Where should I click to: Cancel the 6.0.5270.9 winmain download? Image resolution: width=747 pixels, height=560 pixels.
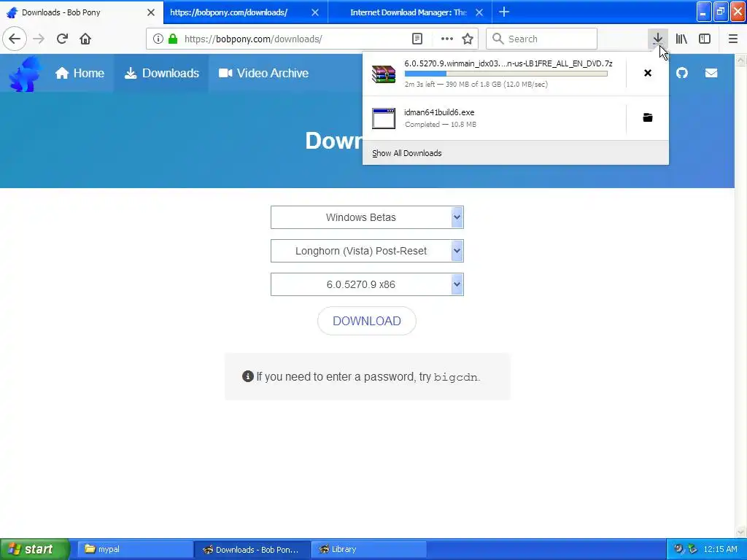[648, 73]
